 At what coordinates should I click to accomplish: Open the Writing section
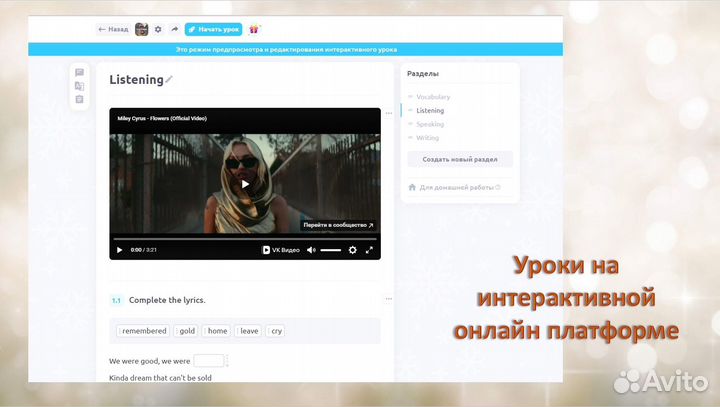point(427,138)
